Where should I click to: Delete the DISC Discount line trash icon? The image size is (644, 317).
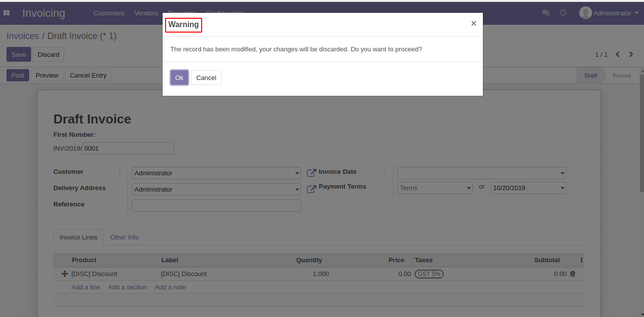[x=573, y=274]
